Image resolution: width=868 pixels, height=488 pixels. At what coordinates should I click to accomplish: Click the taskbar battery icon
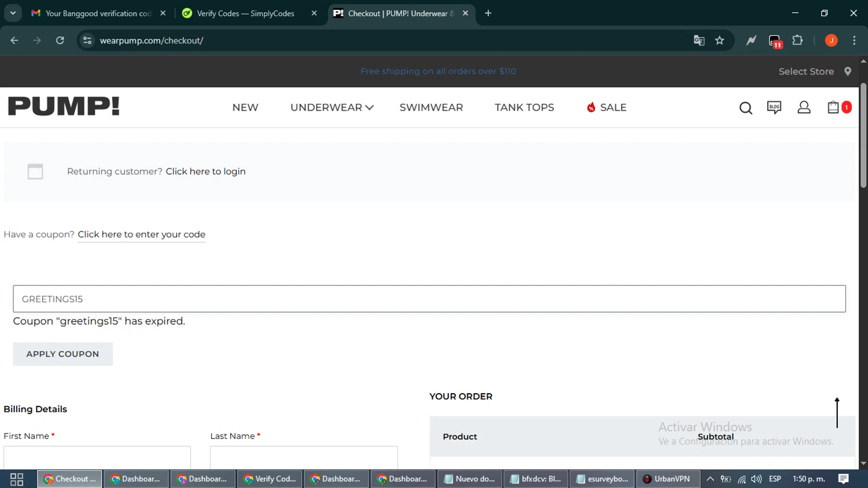pyautogui.click(x=726, y=479)
